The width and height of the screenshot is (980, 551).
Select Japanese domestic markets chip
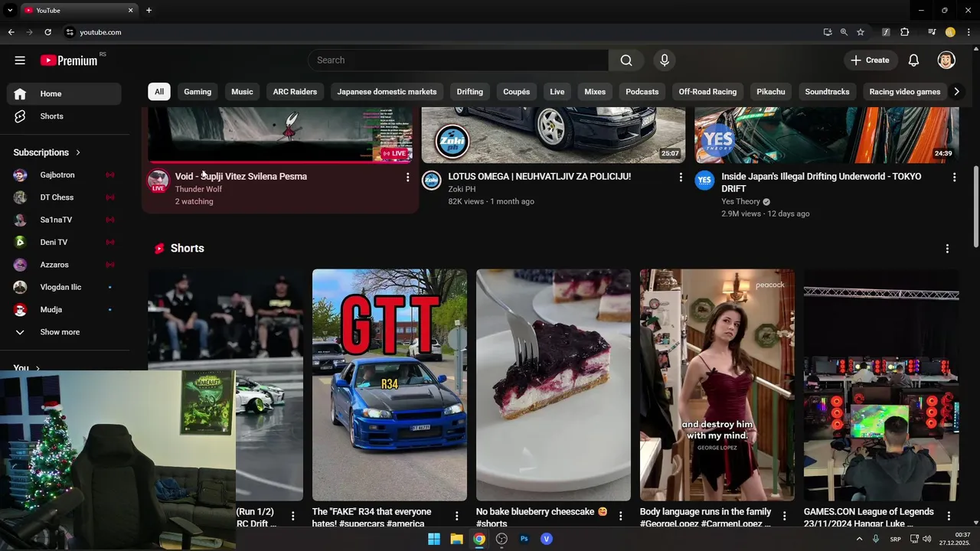(x=387, y=92)
